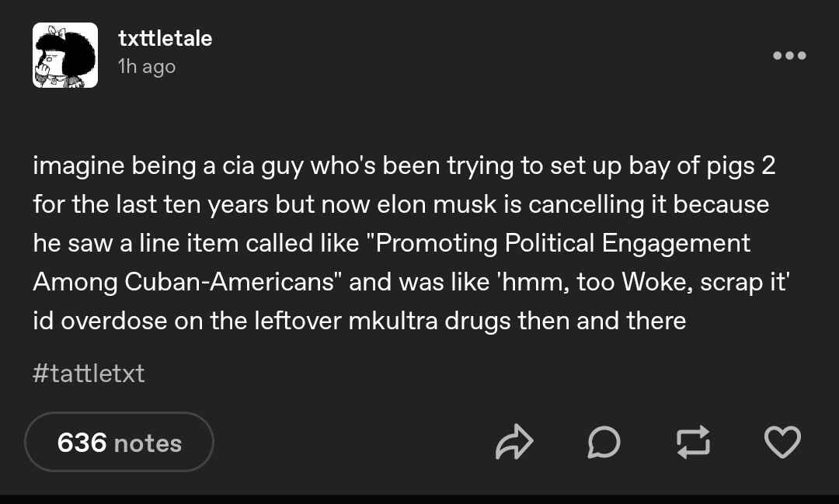Click the line mentioning elon musk cancelling it
839x504 pixels.
click(x=401, y=204)
